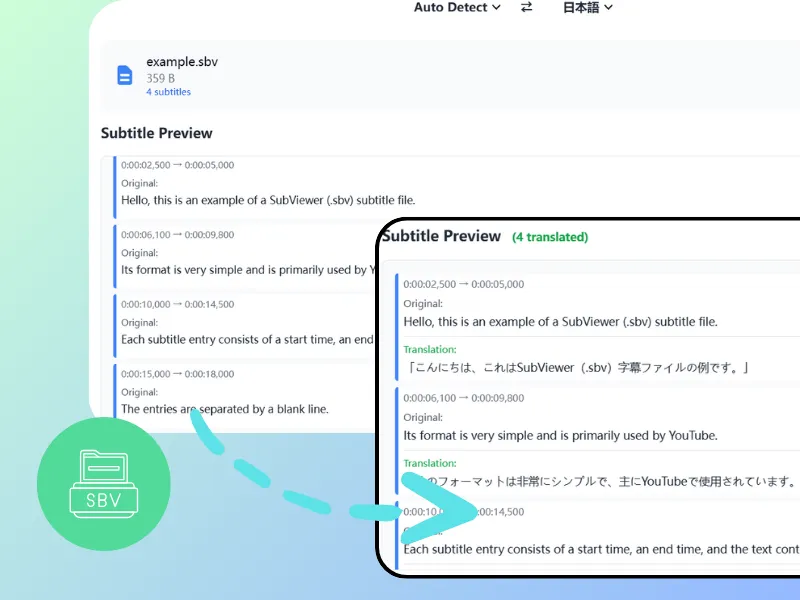
Task: Click the green "(4 translated)" status label
Action: point(550,237)
